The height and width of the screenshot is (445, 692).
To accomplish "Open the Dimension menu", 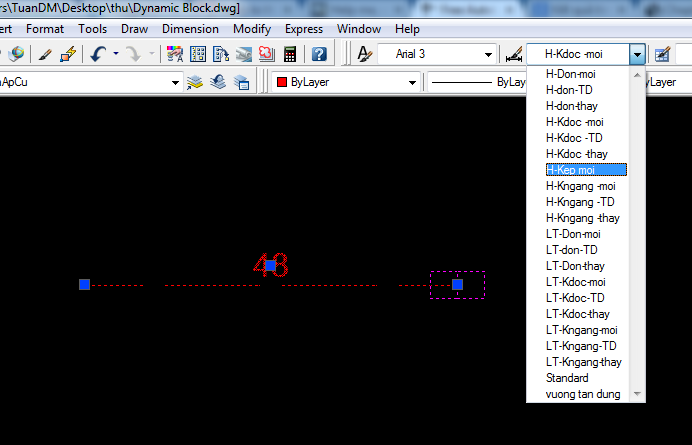I will click(190, 29).
